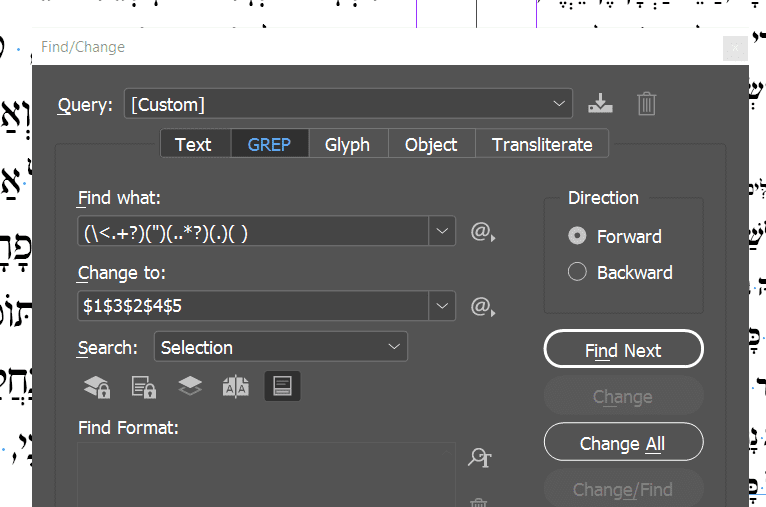Click the Delete Query trash icon
Viewport: 766px width, 507px height.
point(647,103)
